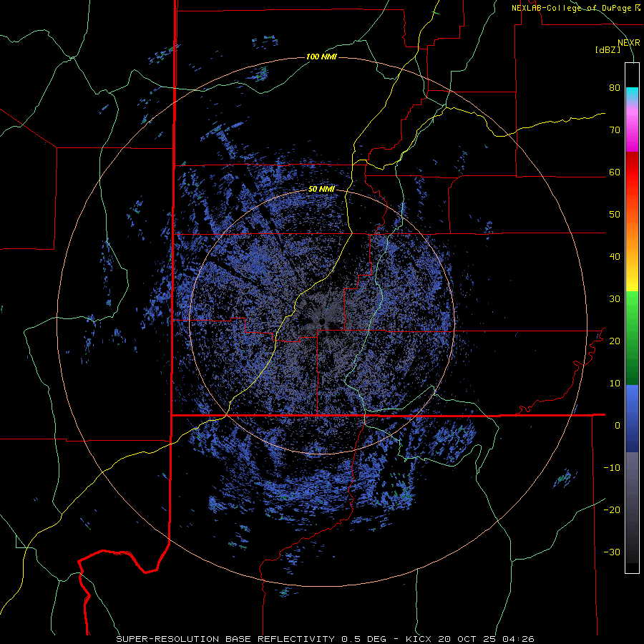Pick the green segment of the color bar

coord(632,338)
